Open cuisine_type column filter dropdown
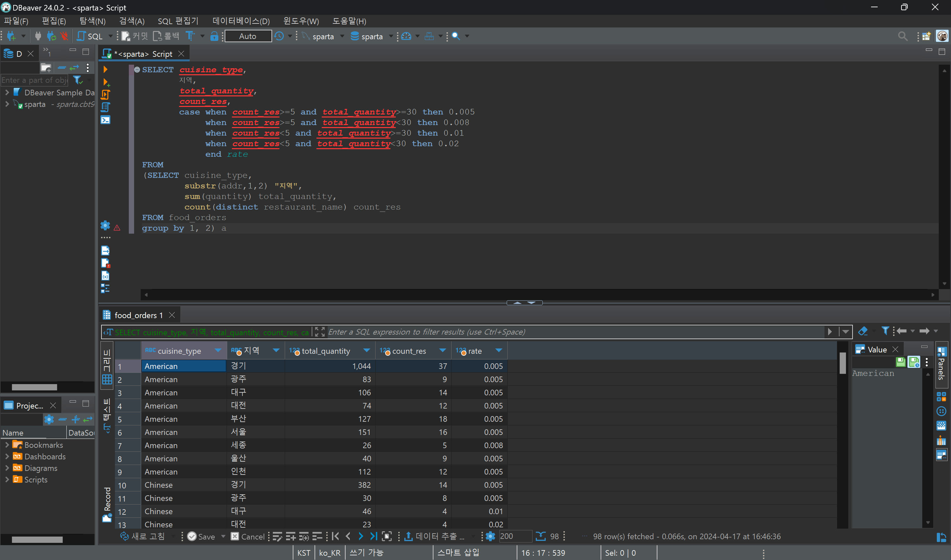951x560 pixels. 218,350
